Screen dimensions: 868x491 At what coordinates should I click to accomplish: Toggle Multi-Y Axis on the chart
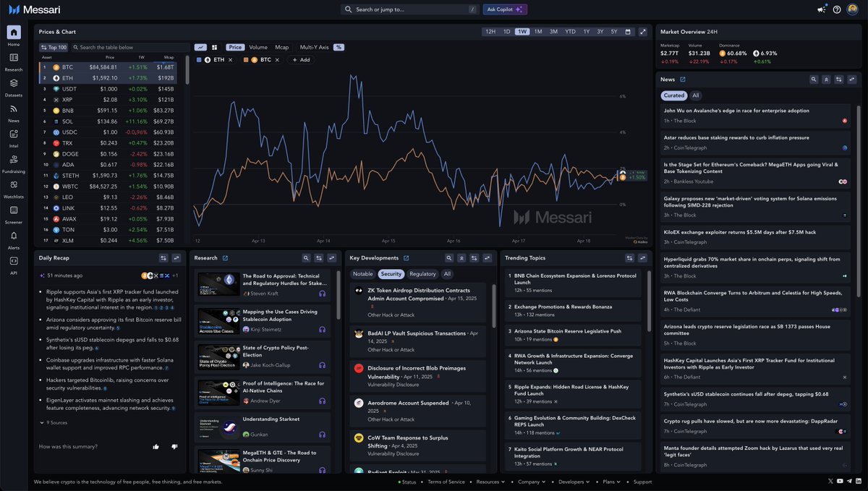pos(315,47)
